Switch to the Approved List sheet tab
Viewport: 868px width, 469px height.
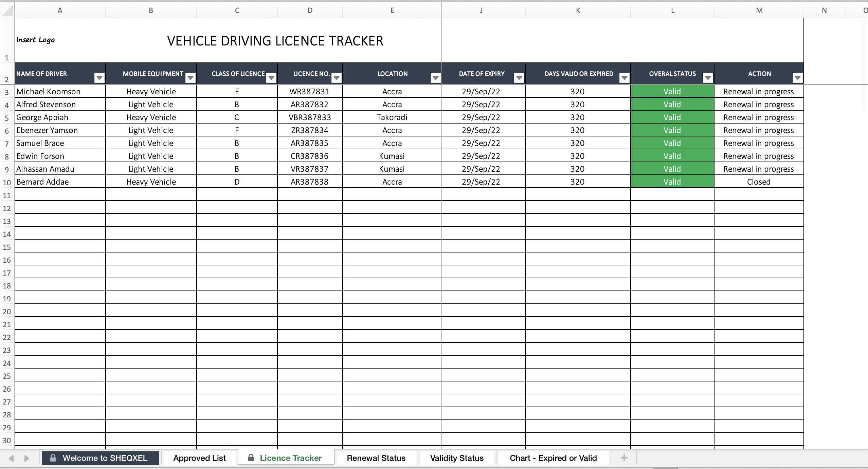tap(199, 458)
